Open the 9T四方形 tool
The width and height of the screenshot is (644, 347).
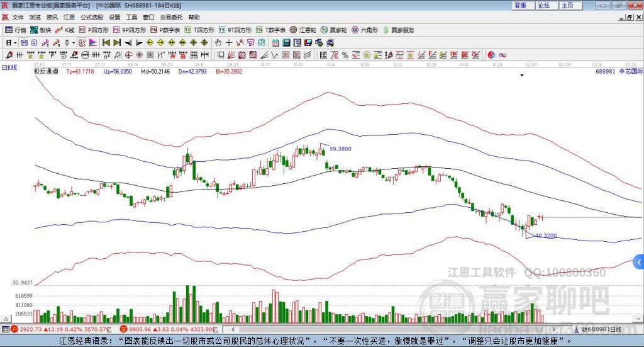[x=235, y=30]
